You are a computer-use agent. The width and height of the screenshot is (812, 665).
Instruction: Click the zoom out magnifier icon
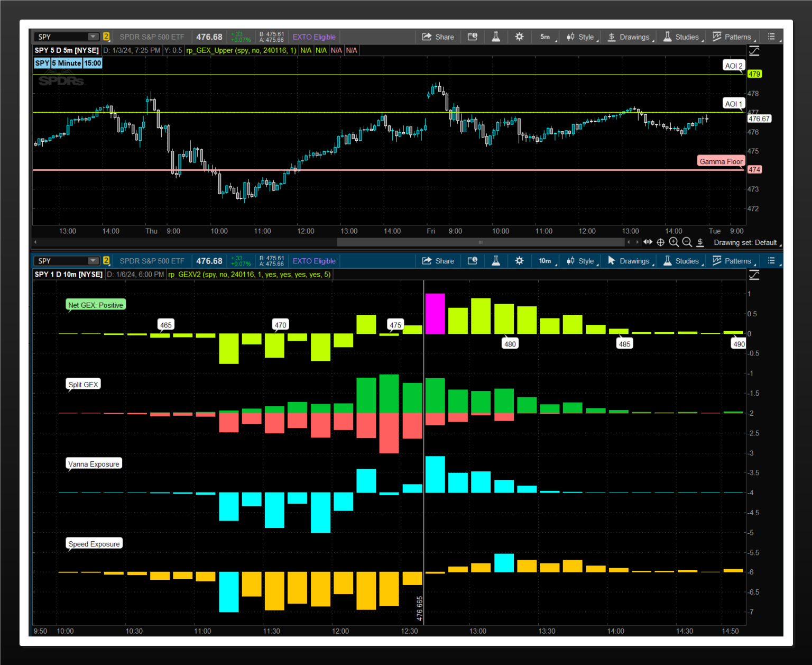pos(687,242)
